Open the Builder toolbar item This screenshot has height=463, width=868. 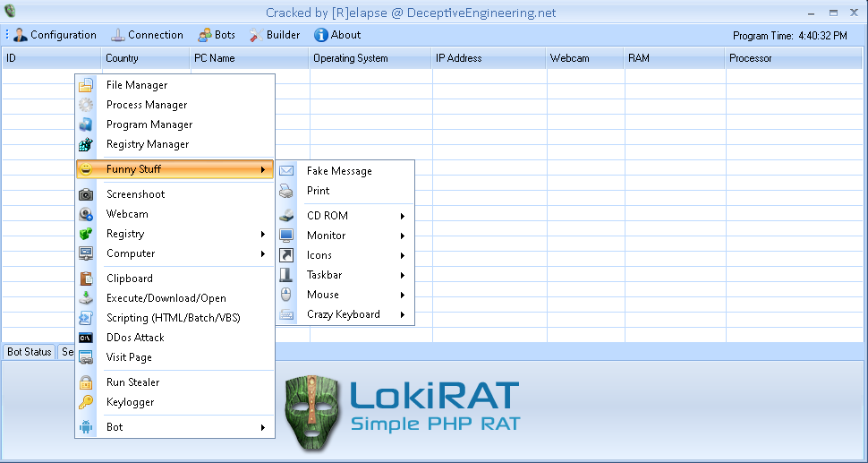click(x=274, y=35)
